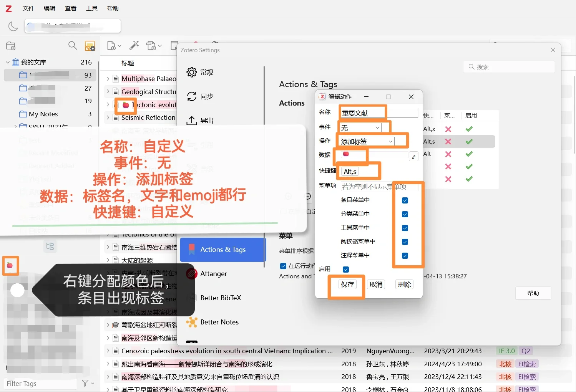This screenshot has width=576, height=392.
Task: Toggle the 阅读器菜单中 checkbox
Action: pos(405,241)
